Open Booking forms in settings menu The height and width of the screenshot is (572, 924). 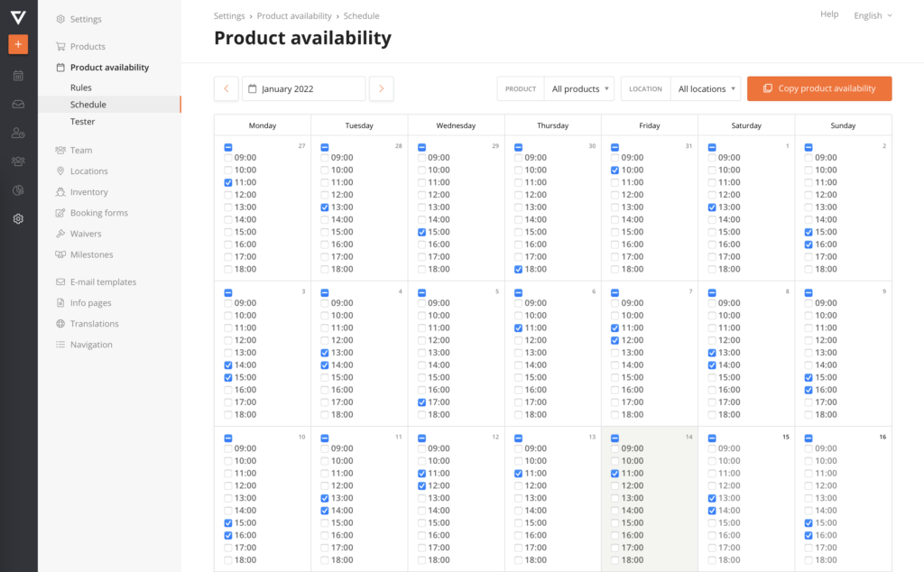click(x=98, y=213)
